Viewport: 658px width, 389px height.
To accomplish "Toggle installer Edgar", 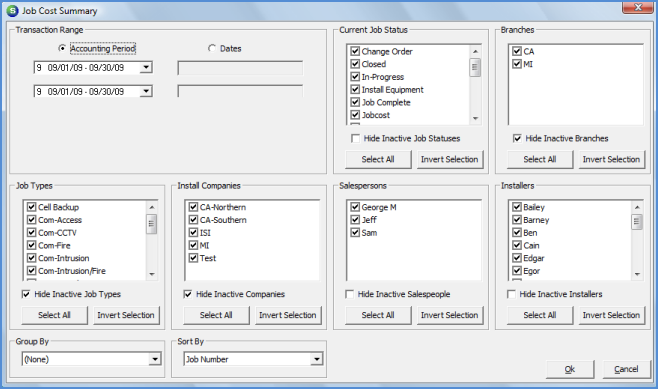I will click(x=517, y=258).
